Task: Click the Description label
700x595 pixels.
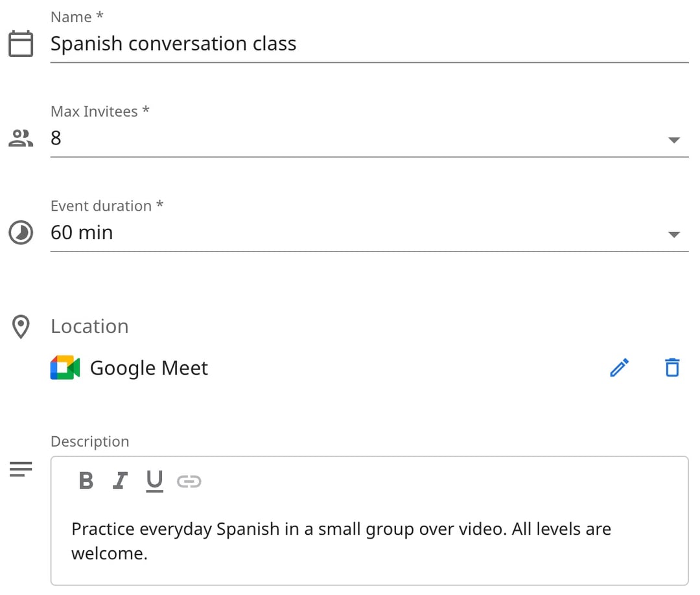Action: tap(89, 441)
